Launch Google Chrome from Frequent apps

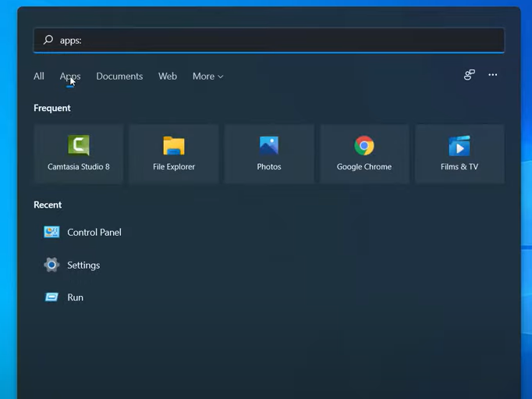click(x=364, y=153)
